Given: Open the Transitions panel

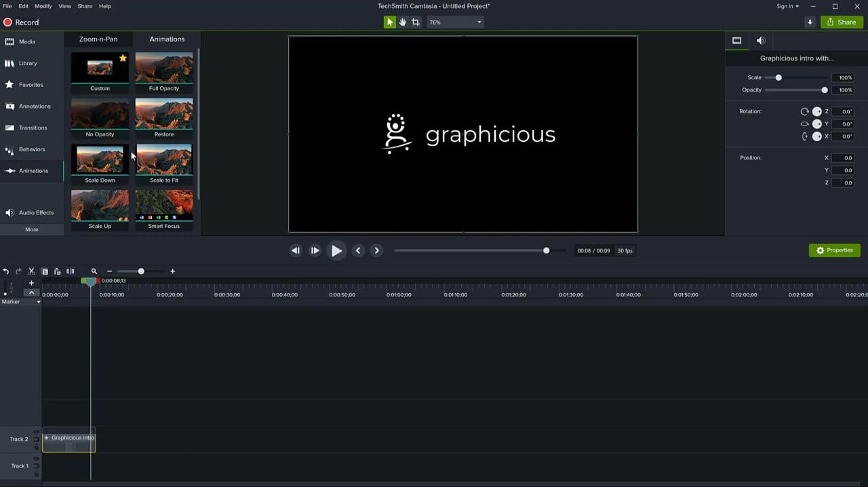Looking at the screenshot, I should pos(33,128).
